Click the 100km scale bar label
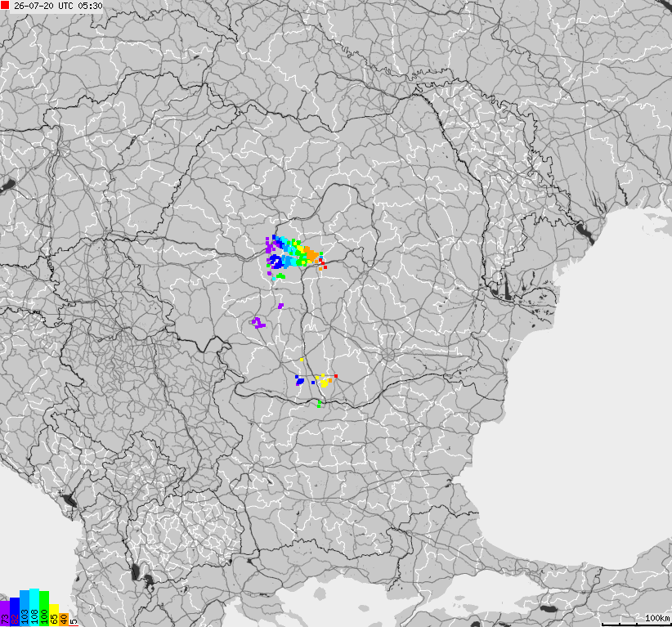Image resolution: width=672 pixels, height=627 pixels. click(x=657, y=617)
